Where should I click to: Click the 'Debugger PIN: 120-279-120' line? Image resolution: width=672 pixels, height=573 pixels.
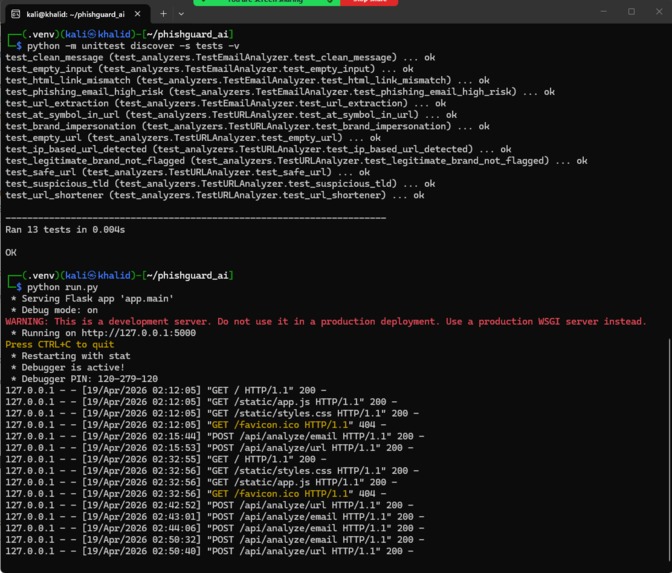click(x=84, y=379)
